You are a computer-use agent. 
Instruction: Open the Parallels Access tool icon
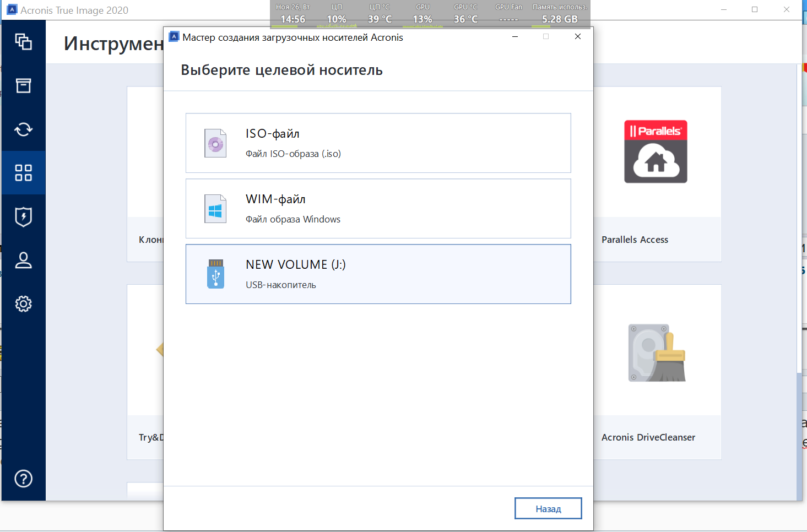[656, 151]
